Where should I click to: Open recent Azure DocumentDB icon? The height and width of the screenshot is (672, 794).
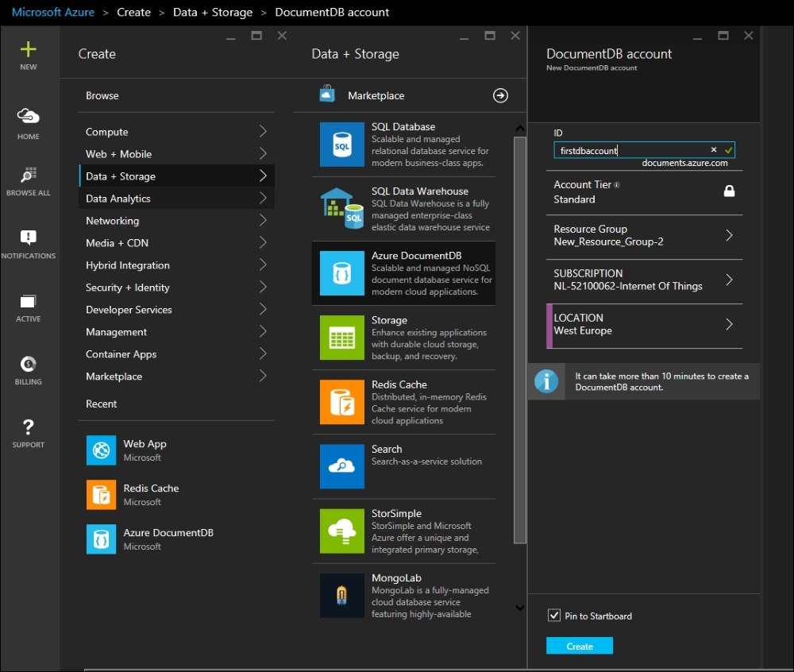(102, 539)
